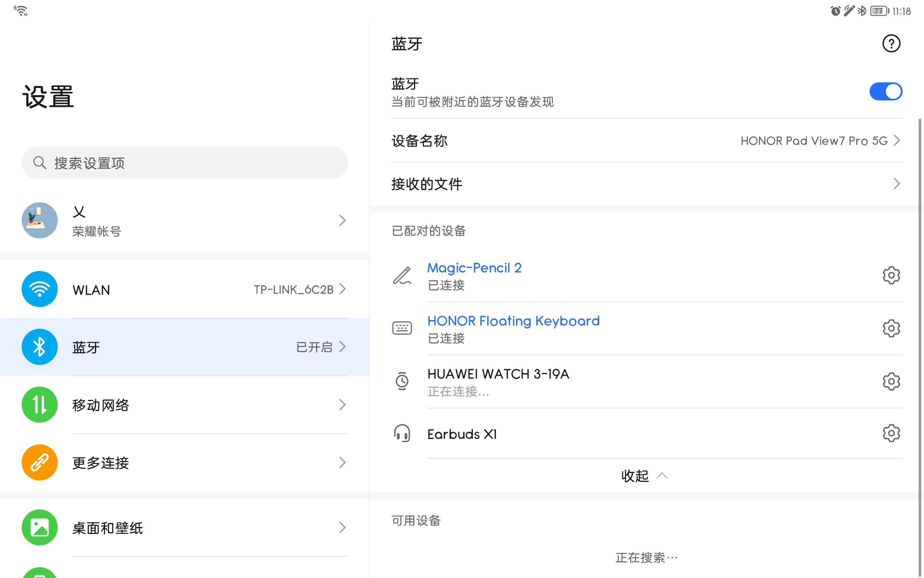Tap the magnifier icon in search box
This screenshot has height=578, width=924.
point(39,163)
